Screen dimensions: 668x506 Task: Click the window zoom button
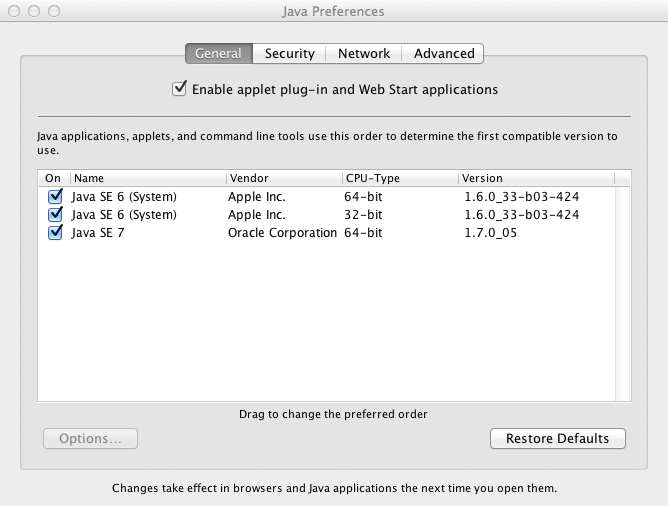[x=54, y=11]
